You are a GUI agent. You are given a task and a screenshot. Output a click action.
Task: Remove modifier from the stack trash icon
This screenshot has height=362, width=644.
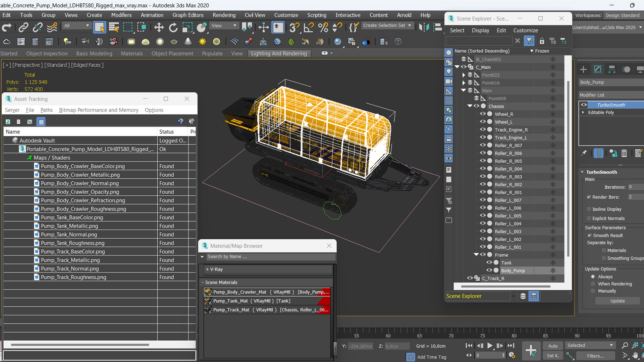click(624, 153)
